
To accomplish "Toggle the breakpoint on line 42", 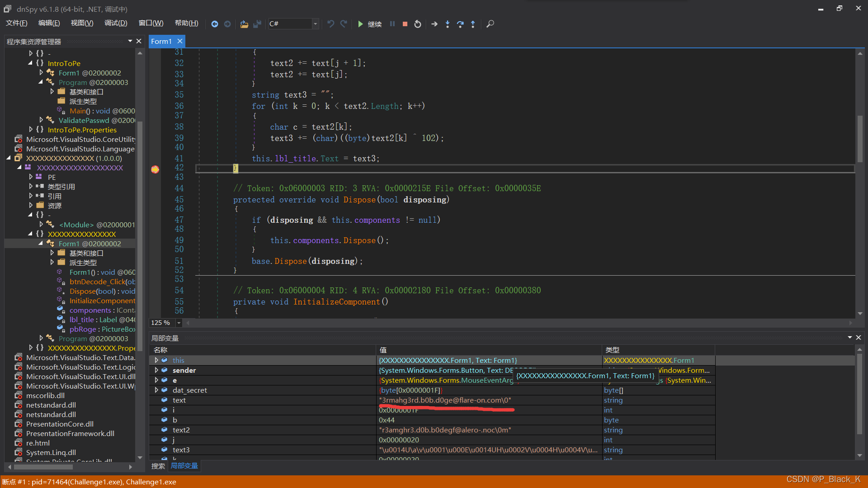I will pyautogui.click(x=155, y=169).
